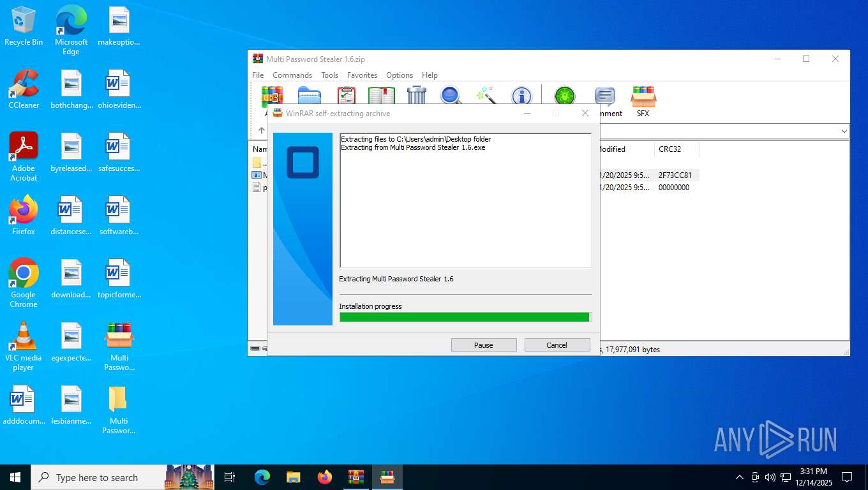Select the safesucces... Word document icon

(x=119, y=152)
